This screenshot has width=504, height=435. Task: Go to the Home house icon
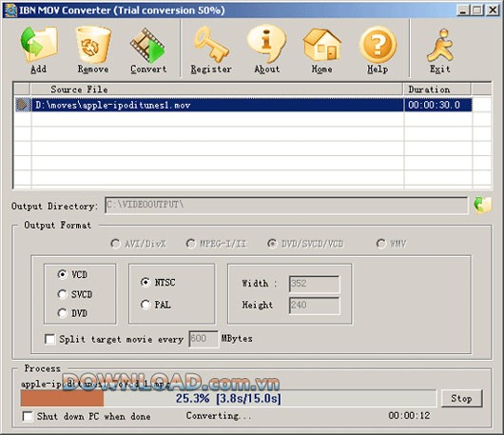click(x=321, y=45)
